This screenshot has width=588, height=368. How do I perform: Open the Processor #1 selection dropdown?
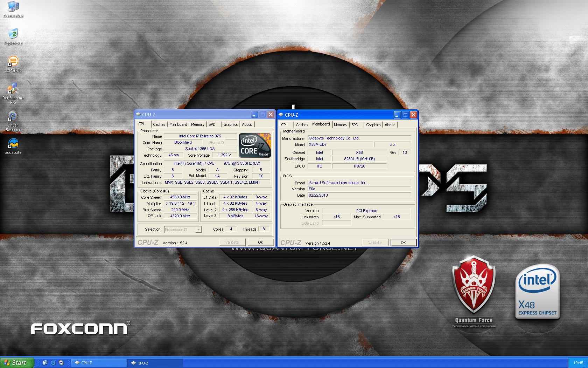pos(183,230)
